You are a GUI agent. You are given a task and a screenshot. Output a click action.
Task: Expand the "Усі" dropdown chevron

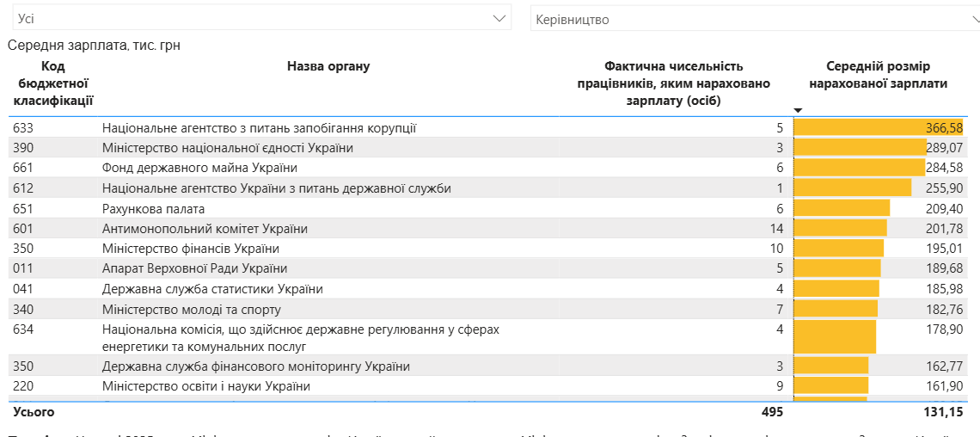coord(499,18)
